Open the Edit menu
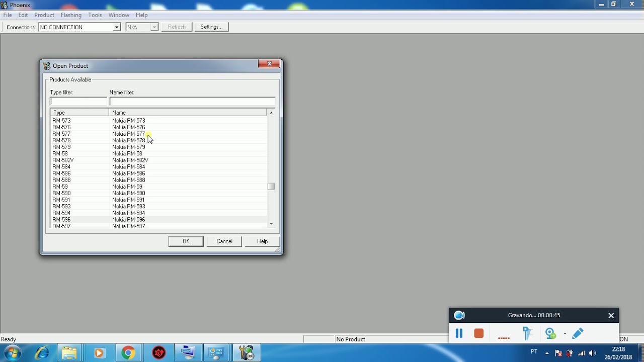The height and width of the screenshot is (362, 644). point(23,15)
